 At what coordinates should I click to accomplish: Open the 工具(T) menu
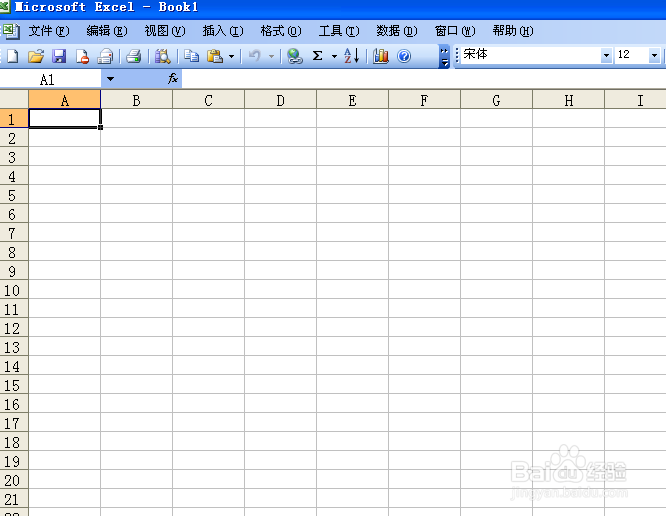coord(339,31)
